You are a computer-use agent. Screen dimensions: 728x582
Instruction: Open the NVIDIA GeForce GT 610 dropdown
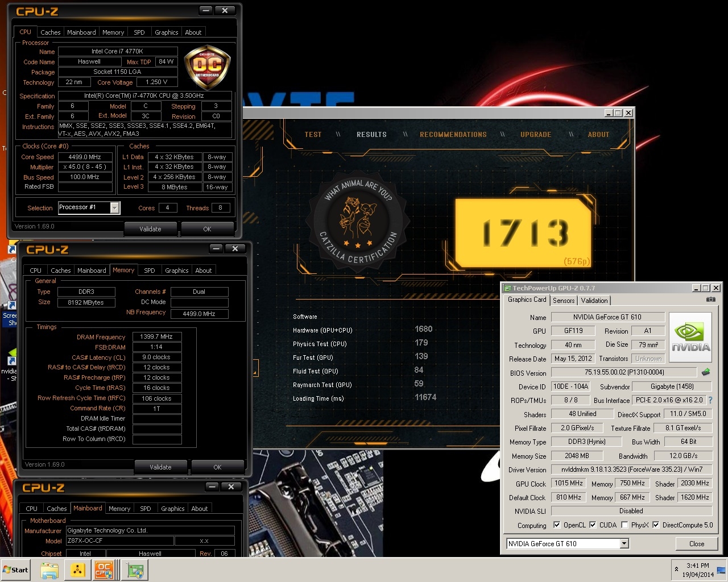624,544
